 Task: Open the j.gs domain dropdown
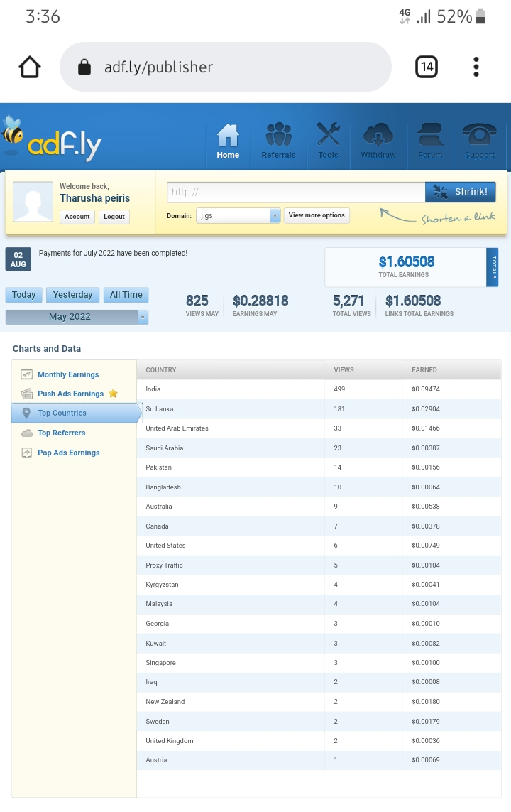(x=238, y=215)
